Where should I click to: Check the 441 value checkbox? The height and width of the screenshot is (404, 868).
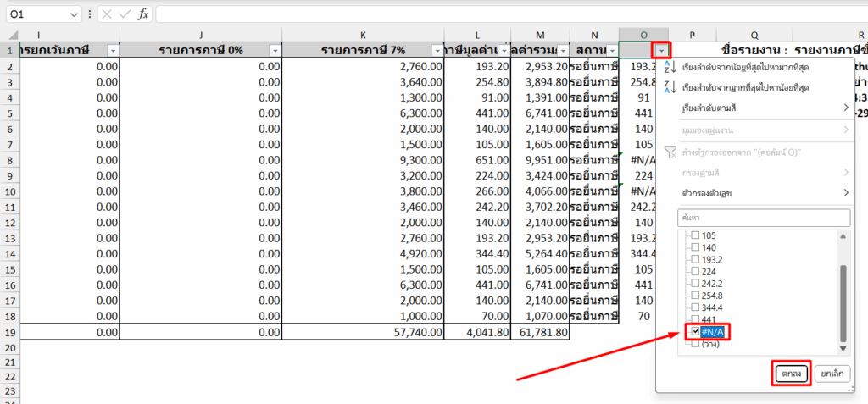(696, 319)
